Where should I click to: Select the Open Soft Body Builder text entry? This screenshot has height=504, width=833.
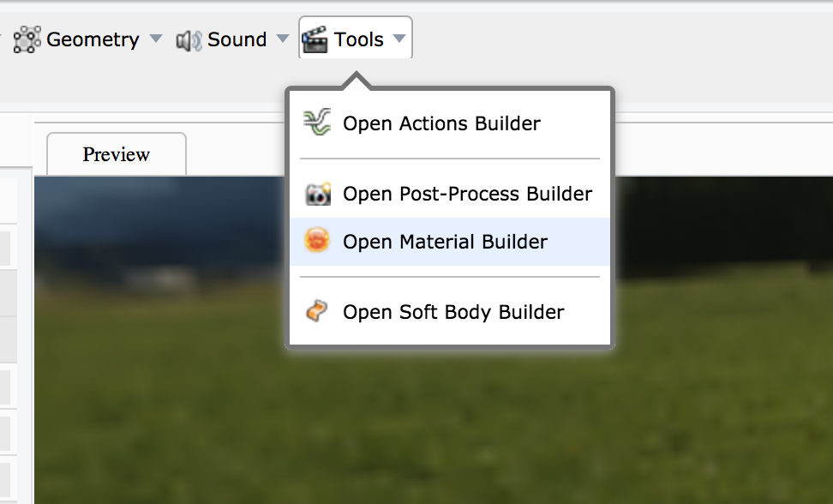pos(453,312)
